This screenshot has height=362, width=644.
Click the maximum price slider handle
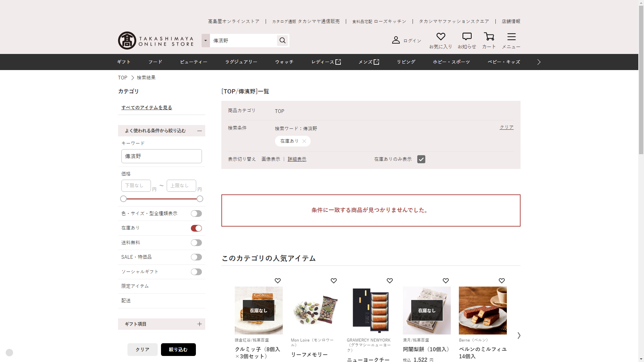click(x=200, y=199)
